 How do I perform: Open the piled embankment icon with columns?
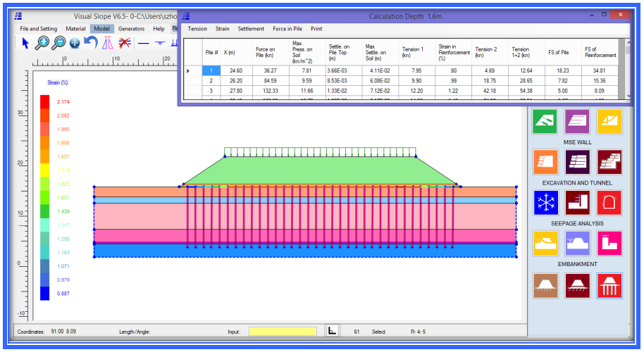(x=609, y=284)
